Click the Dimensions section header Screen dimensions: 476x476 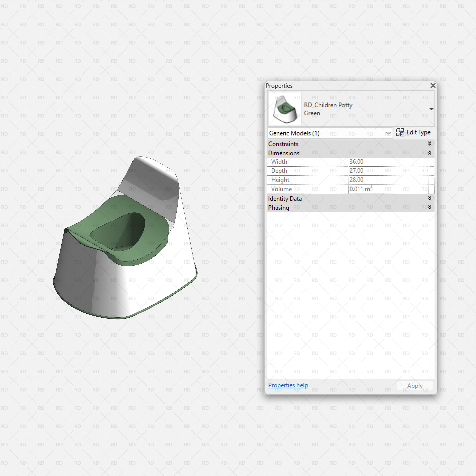(284, 153)
